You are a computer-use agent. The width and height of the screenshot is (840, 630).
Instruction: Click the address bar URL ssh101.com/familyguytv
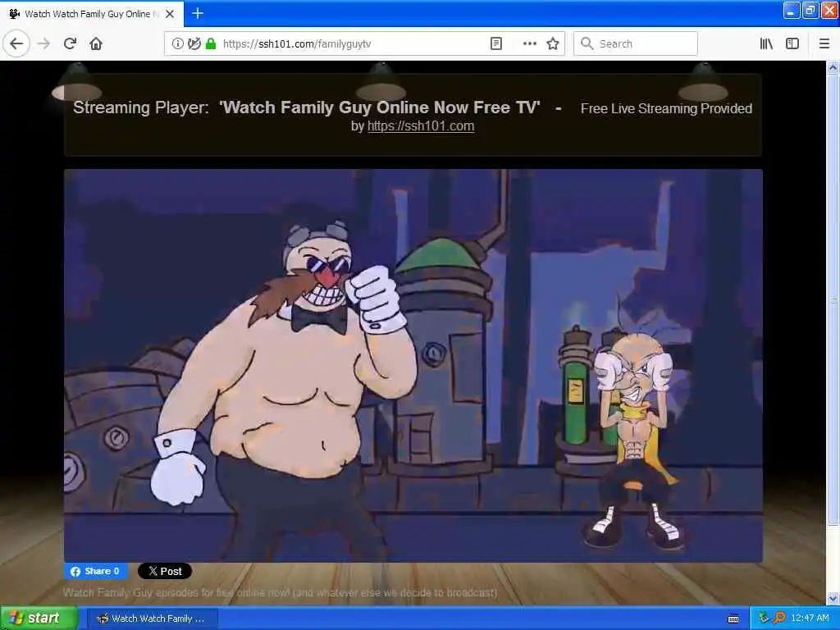(297, 44)
